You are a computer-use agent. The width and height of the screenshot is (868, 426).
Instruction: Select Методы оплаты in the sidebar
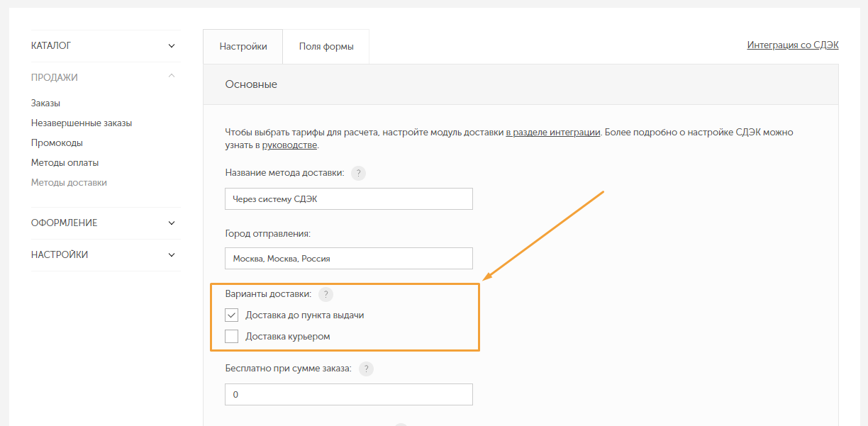(x=65, y=162)
